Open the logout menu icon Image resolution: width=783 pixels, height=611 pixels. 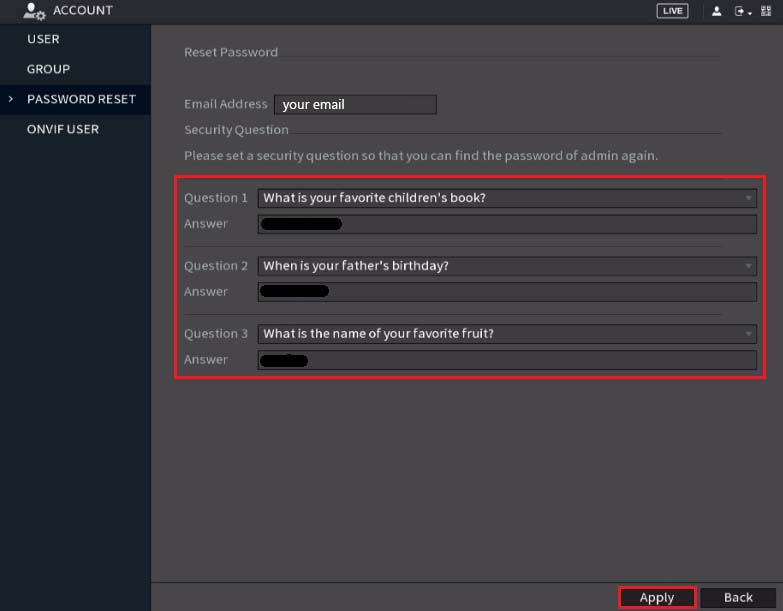[x=743, y=11]
